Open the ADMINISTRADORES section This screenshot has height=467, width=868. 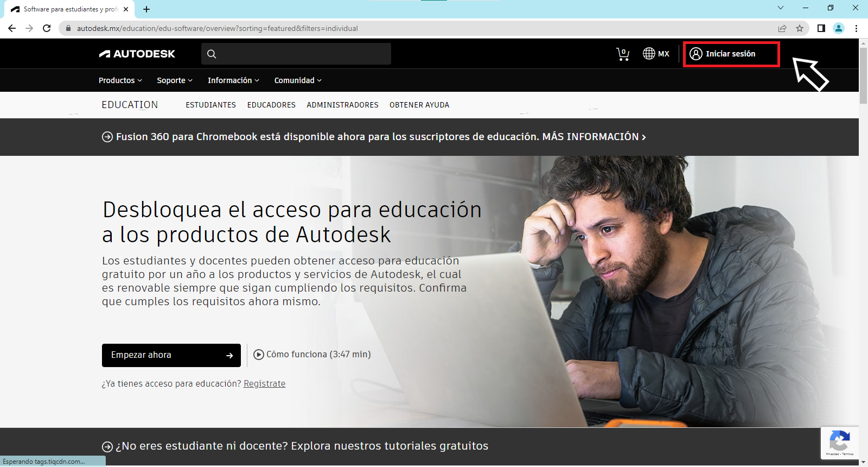click(343, 105)
